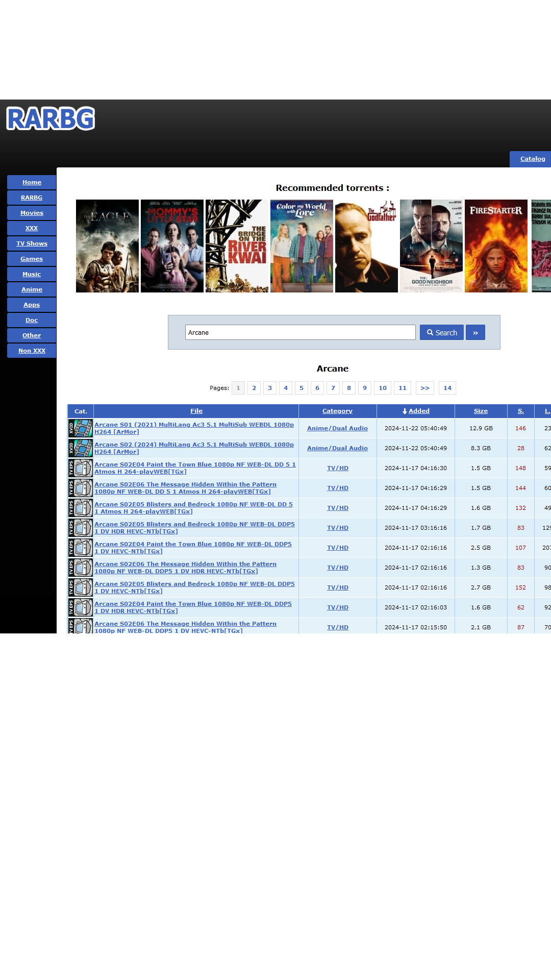This screenshot has height=980, width=551.
Task: Open the Music sidebar section
Action: [32, 274]
